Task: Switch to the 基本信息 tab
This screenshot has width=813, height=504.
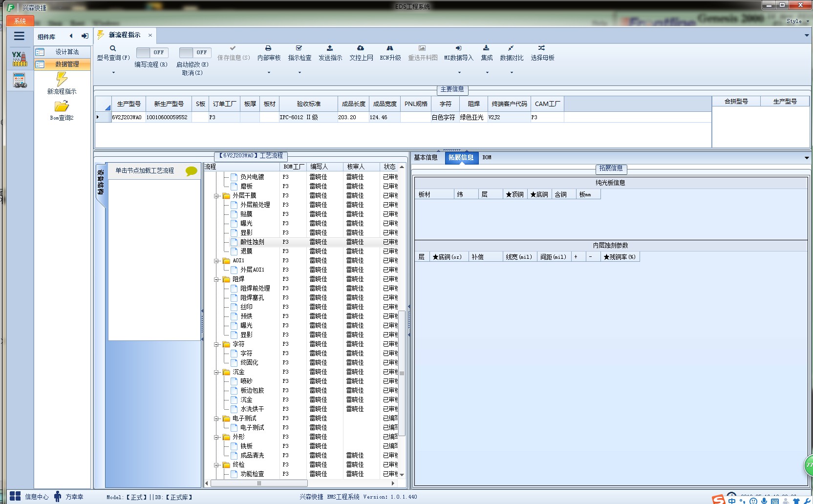Action: [x=426, y=158]
